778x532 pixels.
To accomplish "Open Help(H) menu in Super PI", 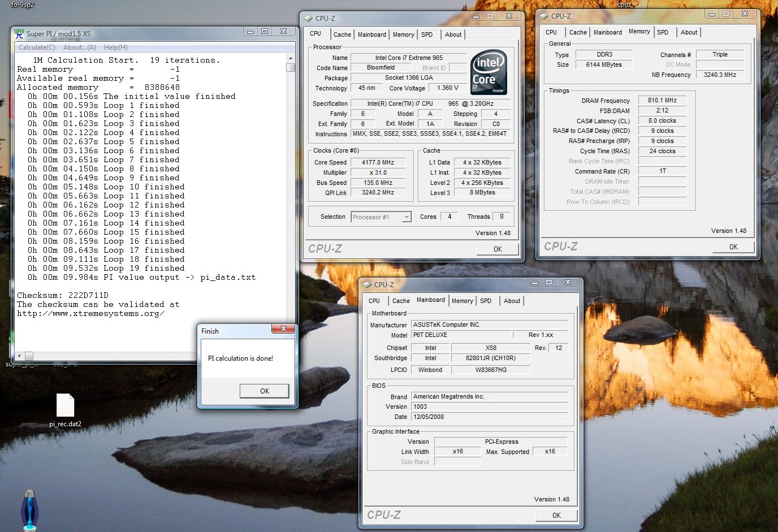I will click(x=116, y=47).
